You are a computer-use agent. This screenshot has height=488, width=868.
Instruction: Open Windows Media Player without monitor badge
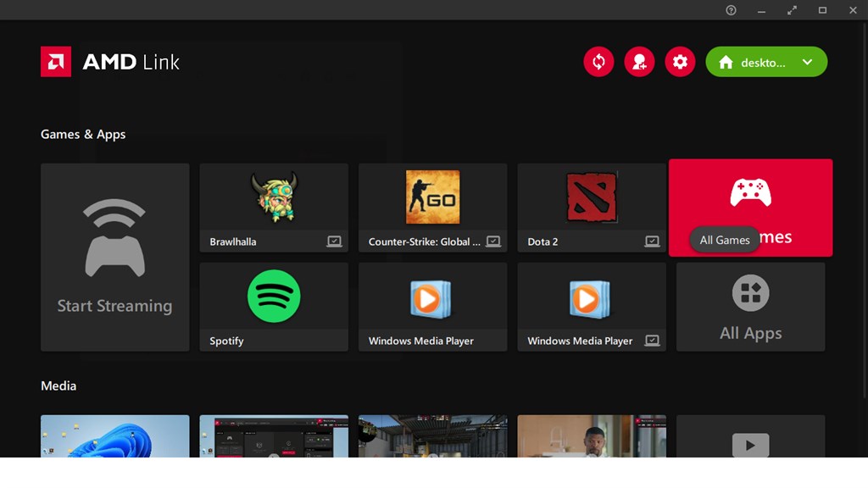pyautogui.click(x=433, y=307)
